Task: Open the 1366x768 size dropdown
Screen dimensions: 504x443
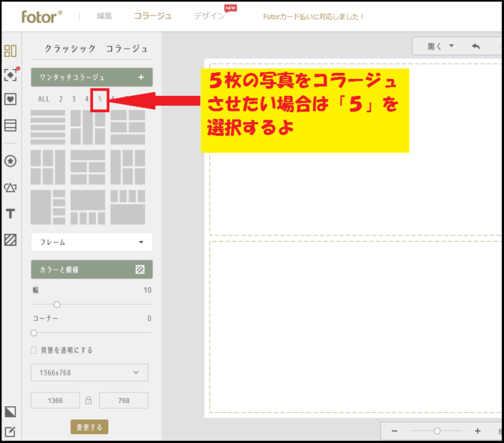Action: point(89,373)
